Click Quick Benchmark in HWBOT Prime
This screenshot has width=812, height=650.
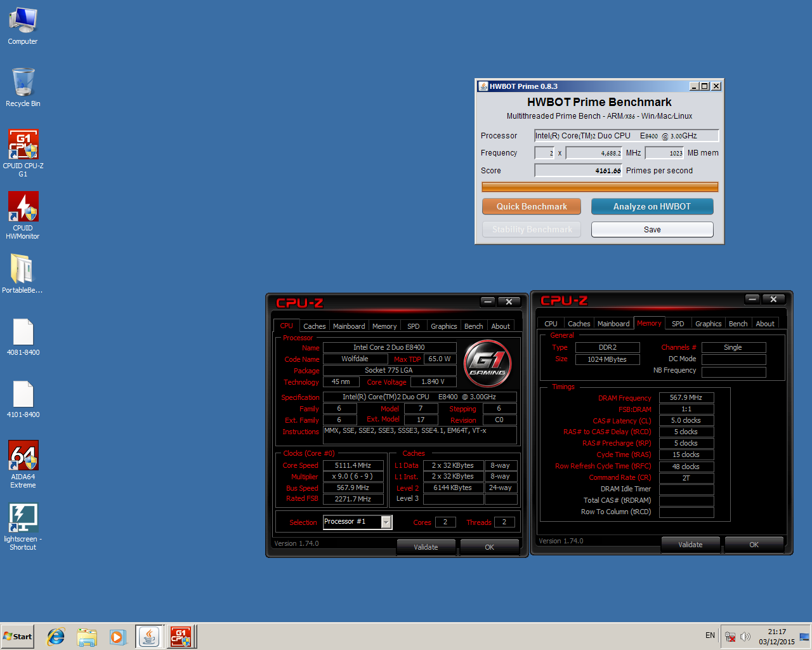point(532,206)
